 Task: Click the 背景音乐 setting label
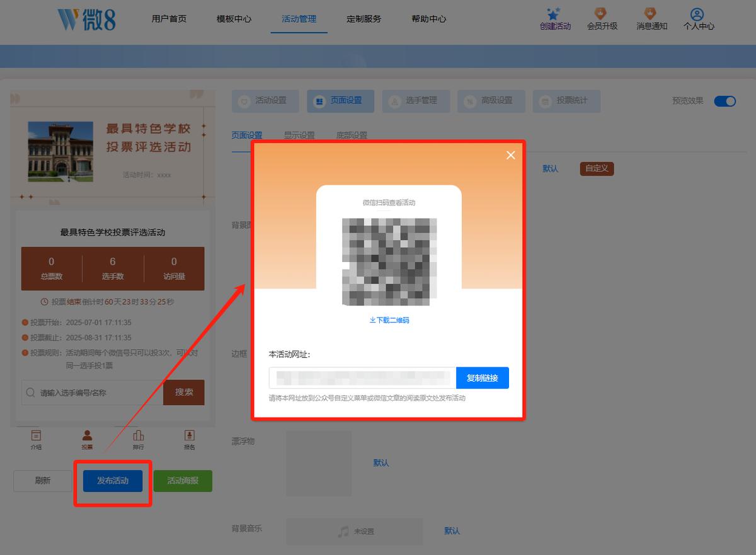tap(247, 529)
